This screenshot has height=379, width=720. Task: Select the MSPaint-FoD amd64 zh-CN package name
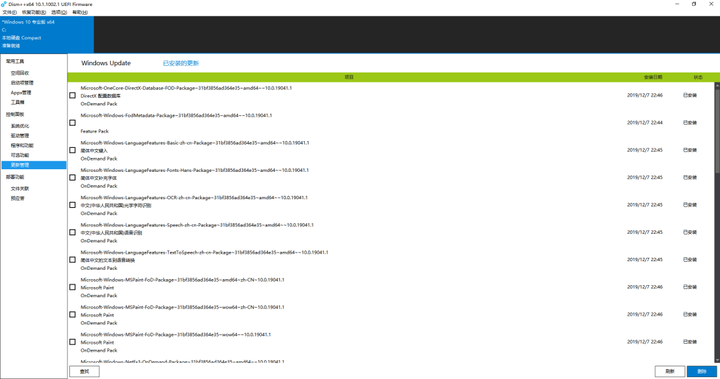click(182, 280)
